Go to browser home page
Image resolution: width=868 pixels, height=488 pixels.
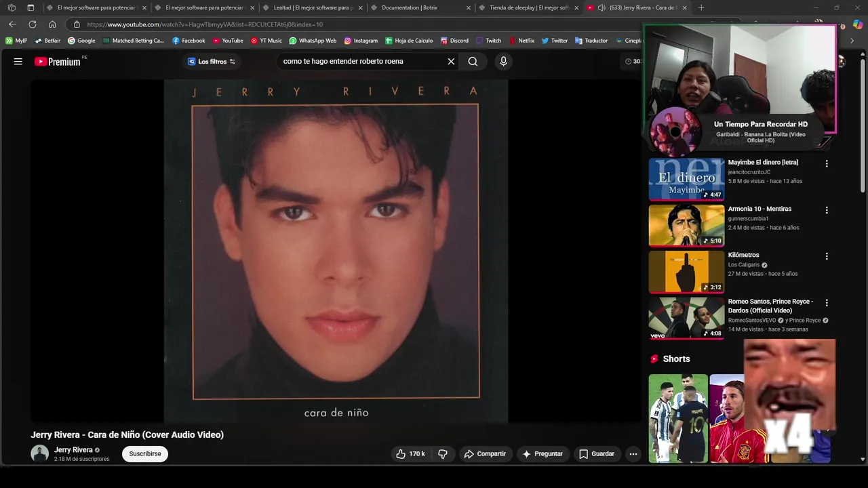click(x=52, y=24)
